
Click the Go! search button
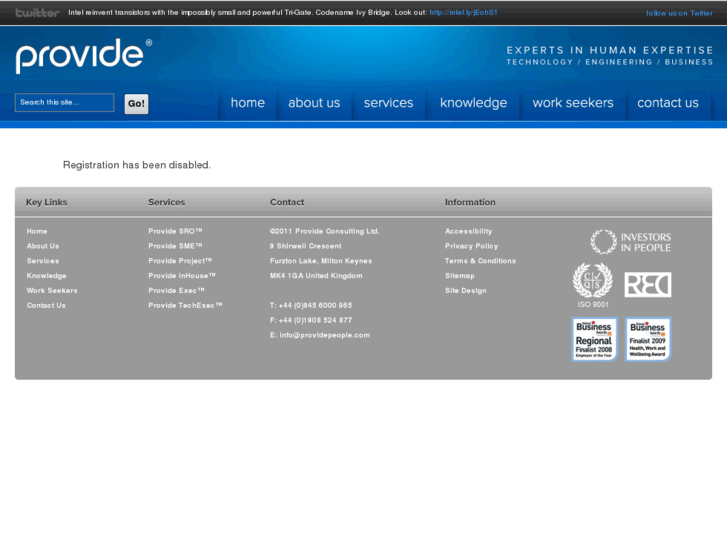pyautogui.click(x=136, y=103)
